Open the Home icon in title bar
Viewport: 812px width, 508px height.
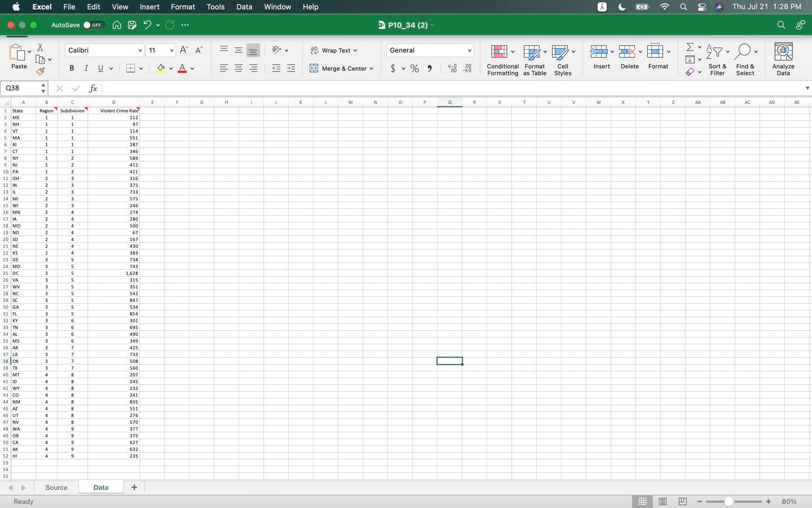click(117, 25)
